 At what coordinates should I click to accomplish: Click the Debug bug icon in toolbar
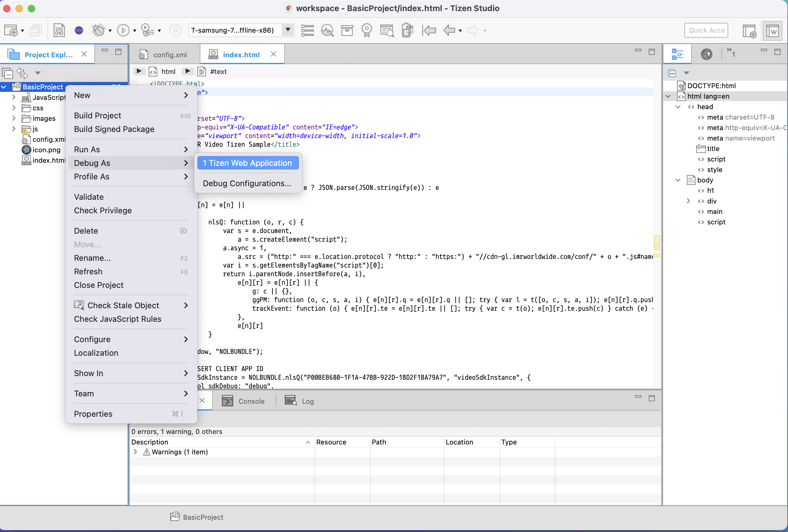coord(98,30)
